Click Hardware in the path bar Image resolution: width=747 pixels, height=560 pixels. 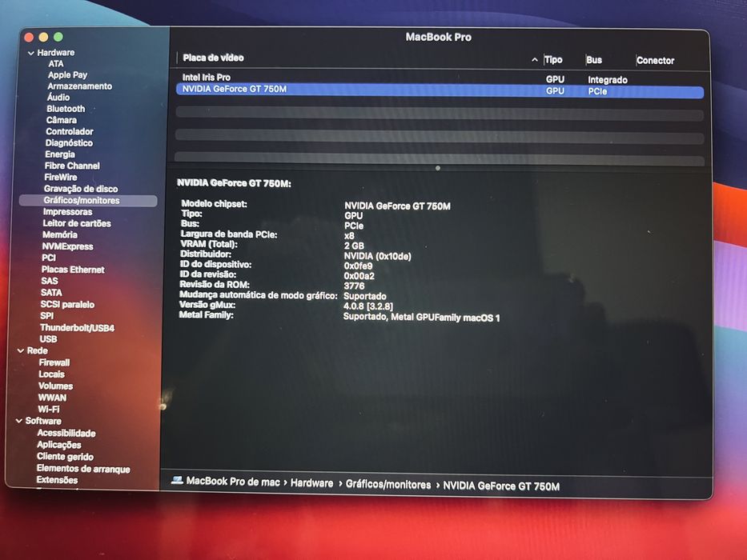click(x=311, y=483)
